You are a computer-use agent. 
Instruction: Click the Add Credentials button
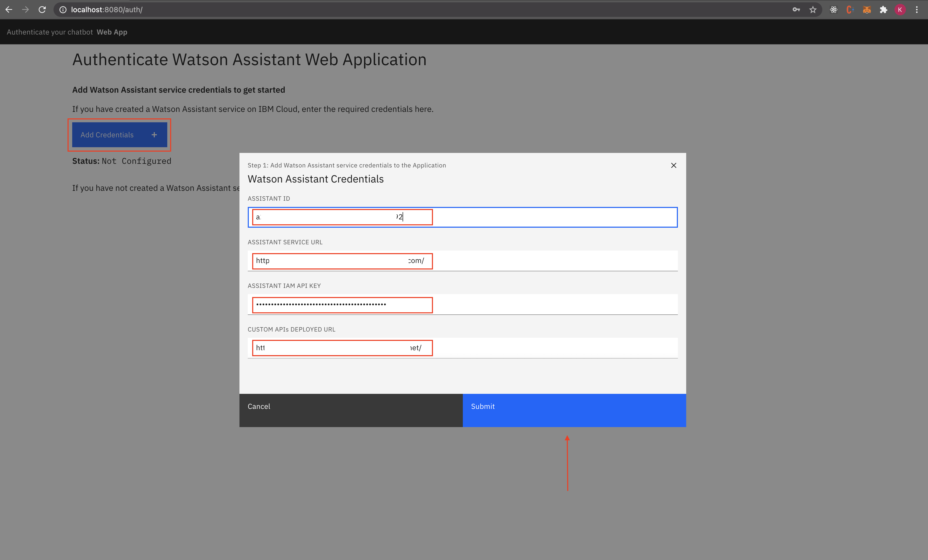[x=119, y=135]
